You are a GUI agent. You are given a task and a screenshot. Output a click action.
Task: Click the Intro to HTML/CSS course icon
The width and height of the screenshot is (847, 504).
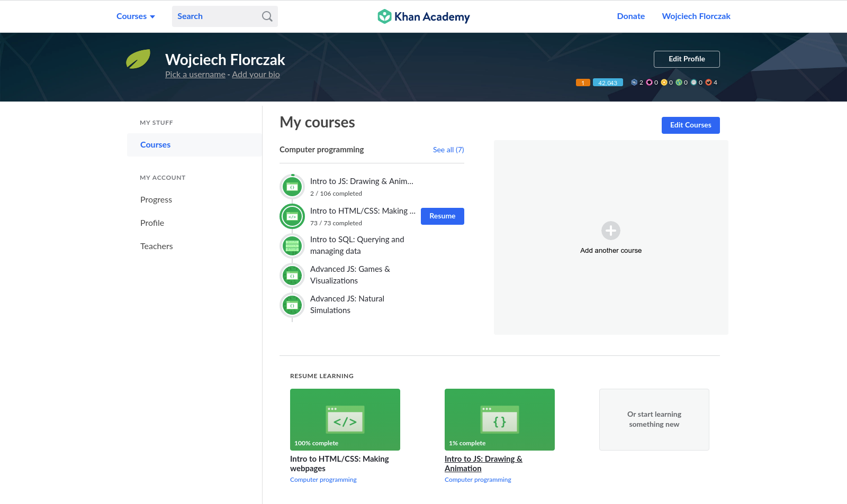292,216
